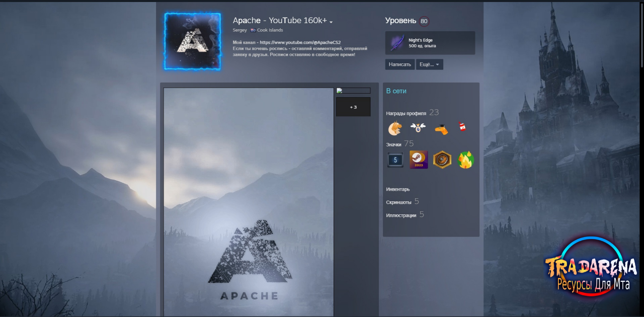Click the Steam 2023 badge icon
The width and height of the screenshot is (644, 317).
tap(419, 160)
